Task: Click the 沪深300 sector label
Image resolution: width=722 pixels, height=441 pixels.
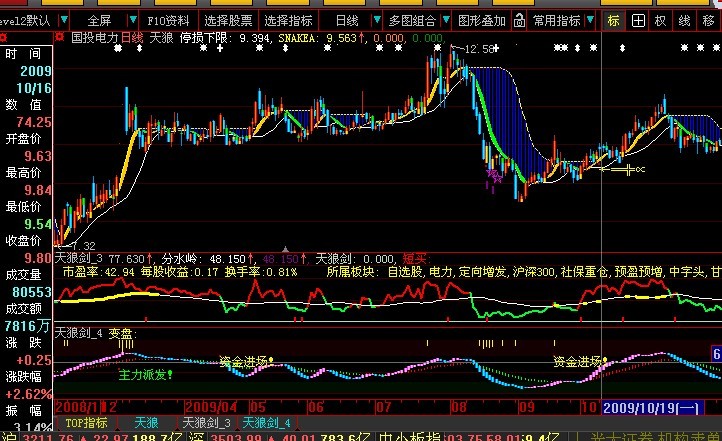Action: click(x=533, y=272)
